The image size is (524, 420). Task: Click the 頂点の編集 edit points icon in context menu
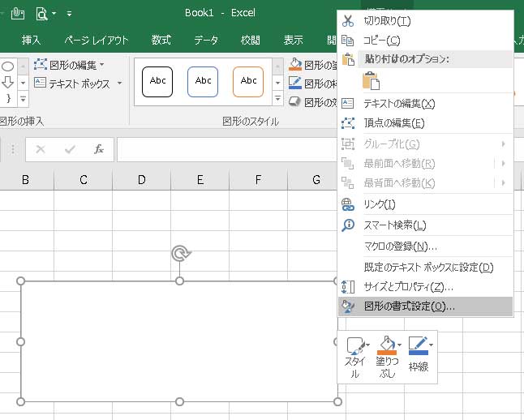click(348, 123)
